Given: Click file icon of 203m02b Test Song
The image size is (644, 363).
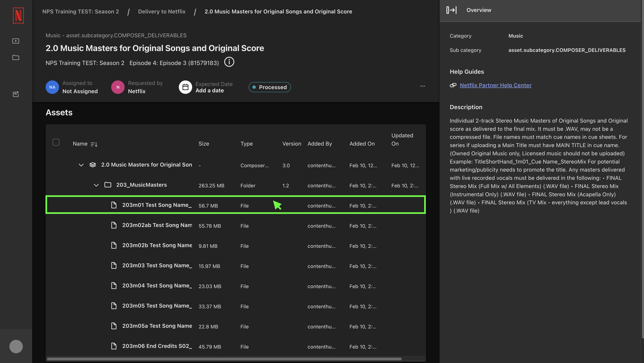Looking at the screenshot, I should 114,245.
